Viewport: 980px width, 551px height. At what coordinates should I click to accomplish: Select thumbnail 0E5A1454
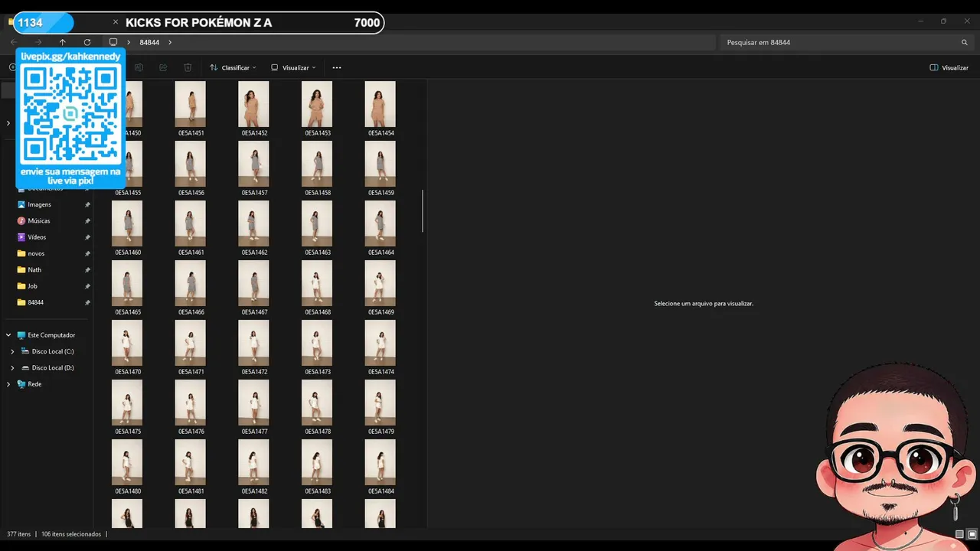click(x=381, y=104)
